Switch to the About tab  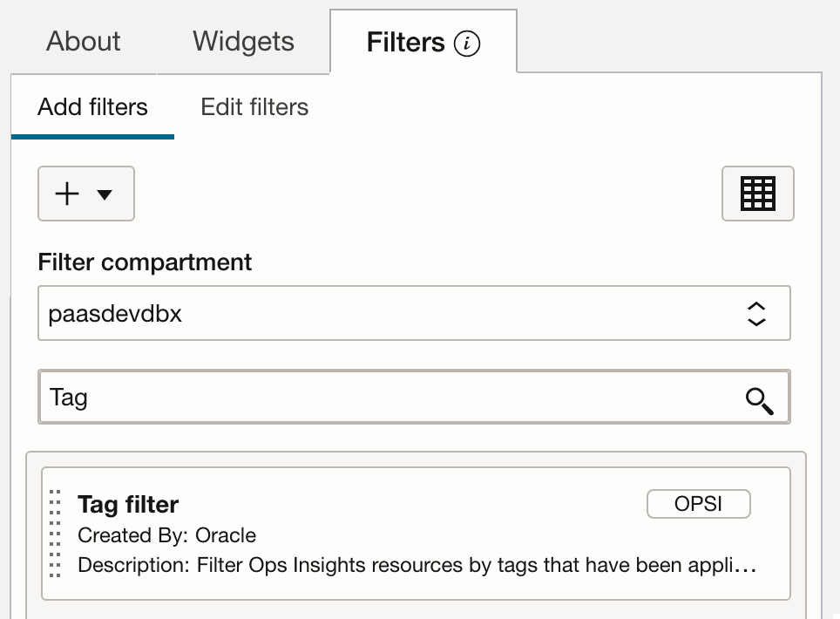pyautogui.click(x=83, y=41)
